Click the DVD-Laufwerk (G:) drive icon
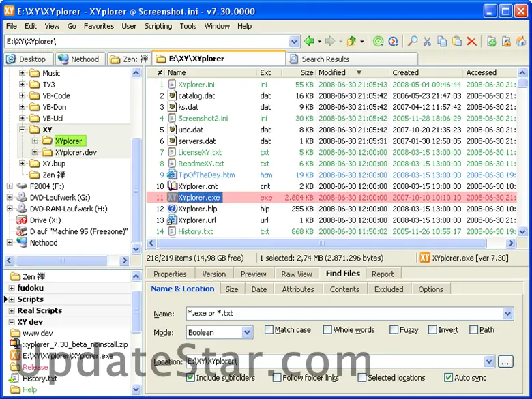This screenshot has height=399, width=532. [22, 197]
